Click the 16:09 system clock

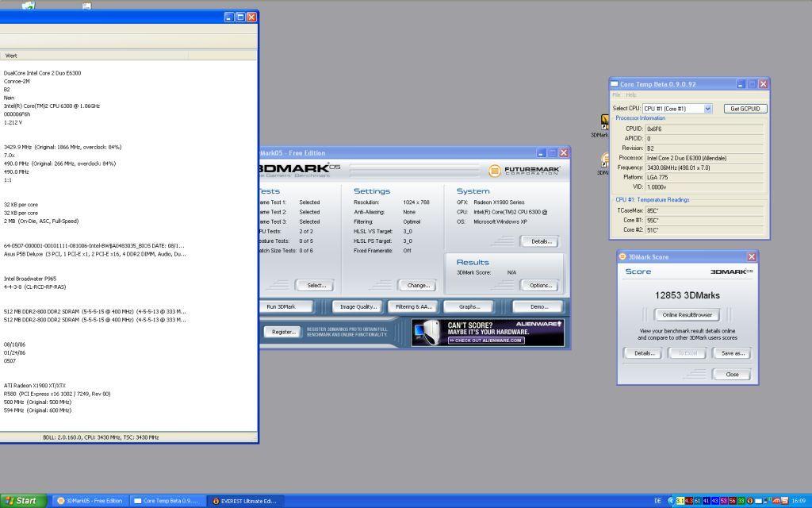pos(799,501)
